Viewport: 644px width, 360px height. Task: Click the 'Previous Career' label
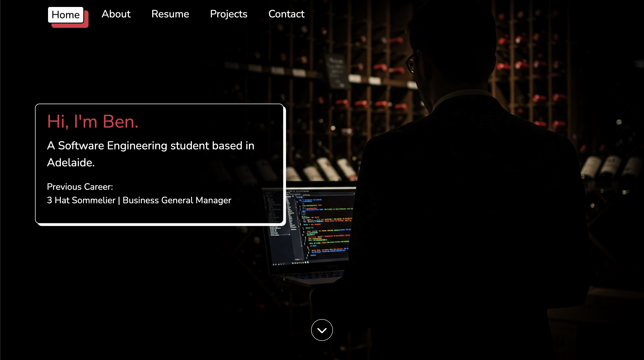(x=80, y=187)
